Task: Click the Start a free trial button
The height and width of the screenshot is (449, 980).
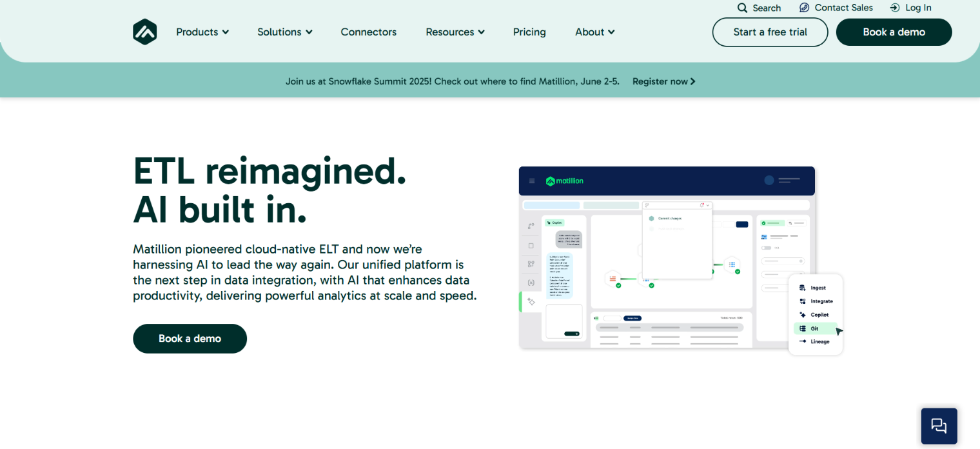Action: (770, 32)
